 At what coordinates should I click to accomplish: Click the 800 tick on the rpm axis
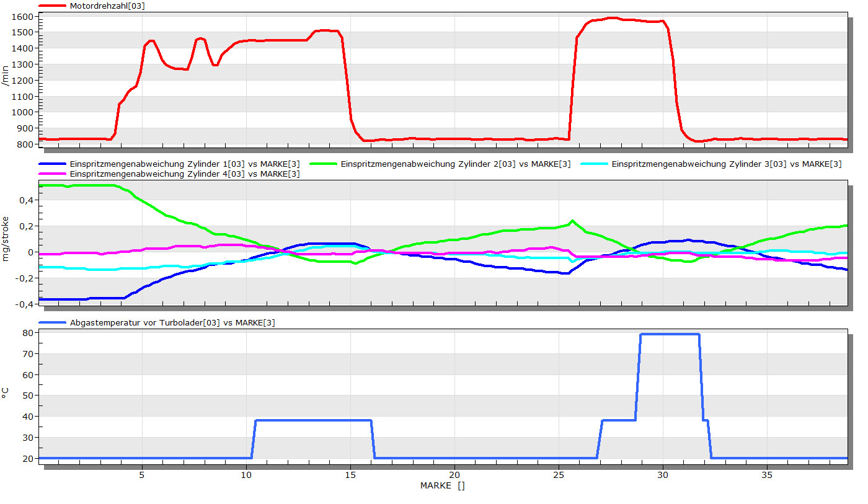click(x=25, y=144)
